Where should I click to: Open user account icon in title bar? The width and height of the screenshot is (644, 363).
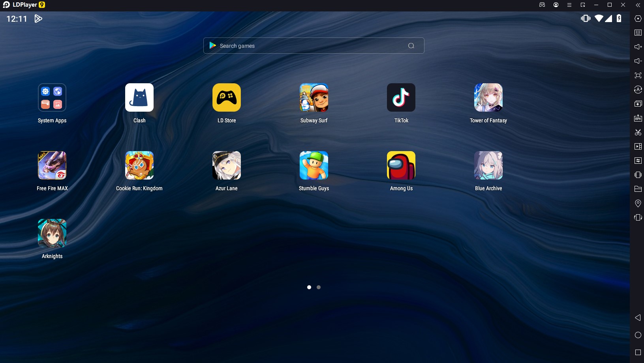click(x=556, y=5)
